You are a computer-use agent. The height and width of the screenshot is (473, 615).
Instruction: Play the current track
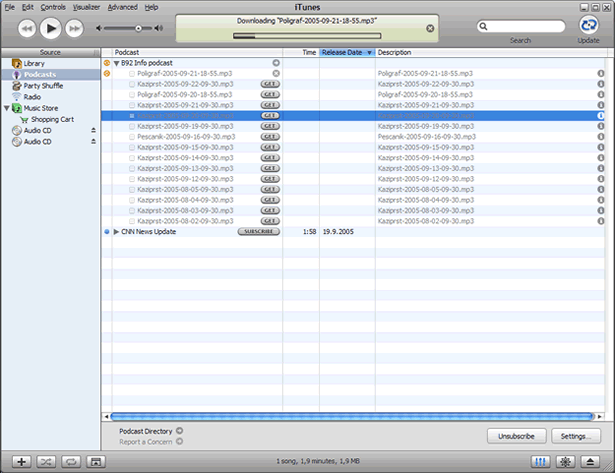coord(51,28)
